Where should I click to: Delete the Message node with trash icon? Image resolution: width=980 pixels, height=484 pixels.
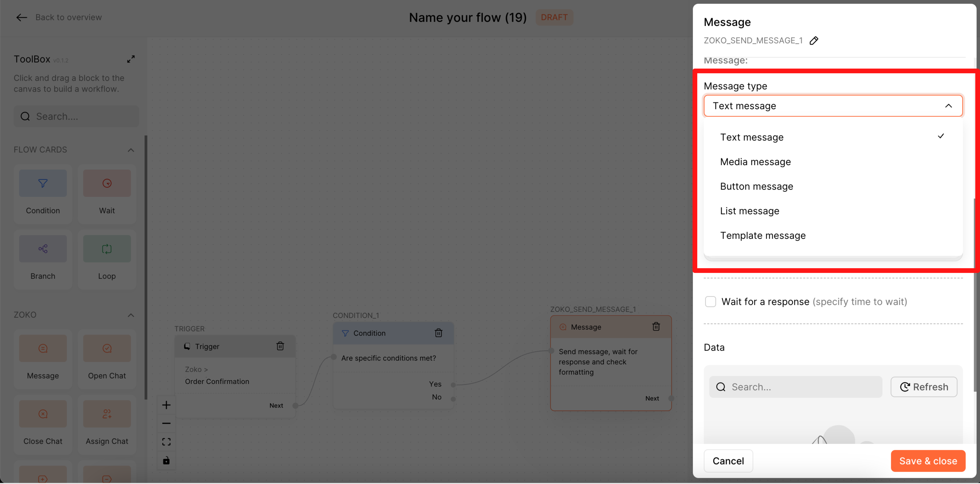tap(656, 326)
